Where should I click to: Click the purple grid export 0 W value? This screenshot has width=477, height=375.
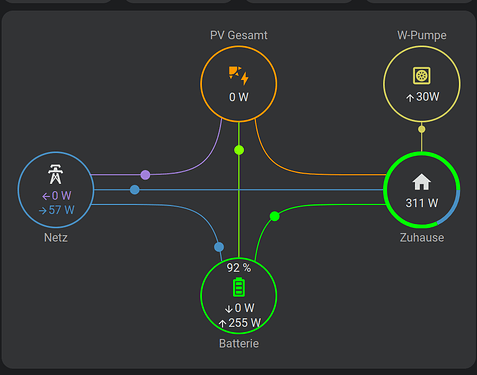click(62, 196)
